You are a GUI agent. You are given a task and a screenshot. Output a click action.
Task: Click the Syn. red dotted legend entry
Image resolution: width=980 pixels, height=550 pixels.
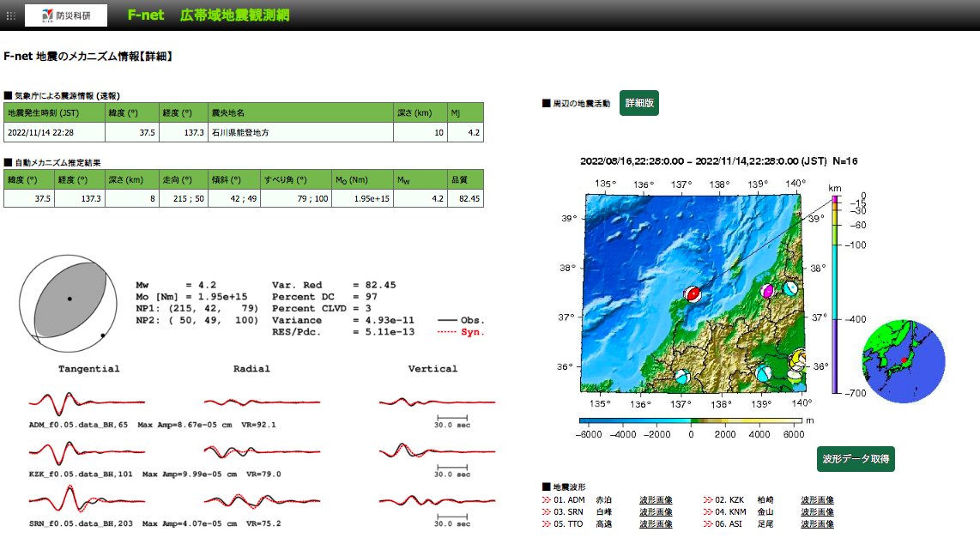coord(461,332)
